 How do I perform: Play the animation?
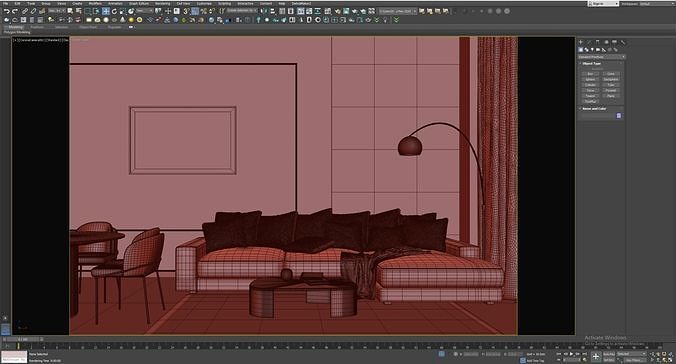point(571,354)
